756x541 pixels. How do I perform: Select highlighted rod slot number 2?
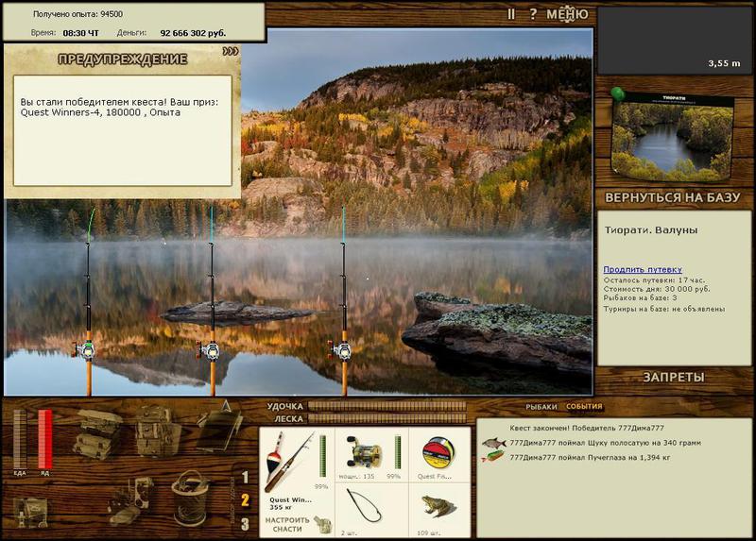pyautogui.click(x=245, y=500)
